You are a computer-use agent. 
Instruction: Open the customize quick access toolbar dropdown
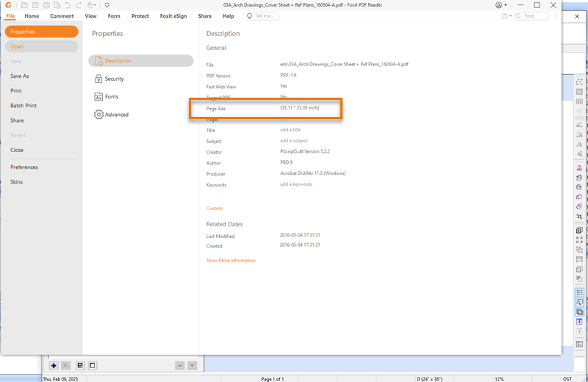(x=107, y=5)
